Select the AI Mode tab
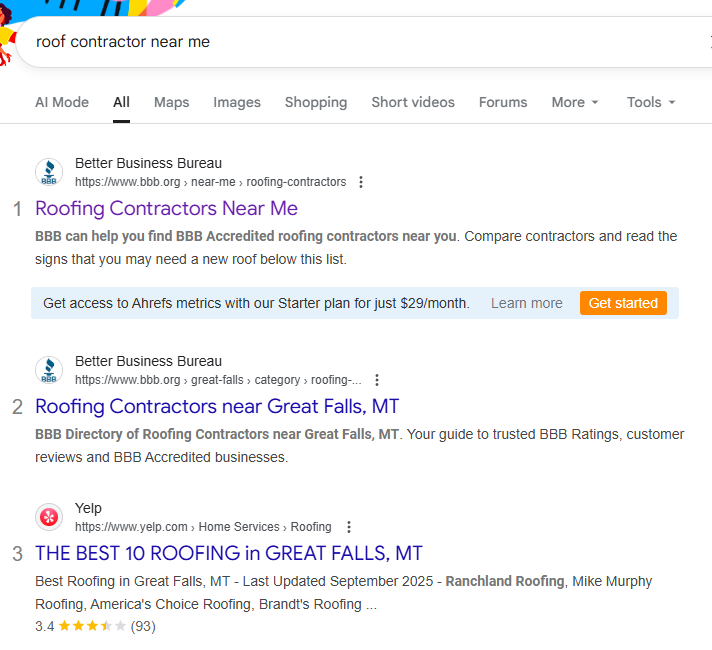The width and height of the screenshot is (712, 650). click(62, 102)
